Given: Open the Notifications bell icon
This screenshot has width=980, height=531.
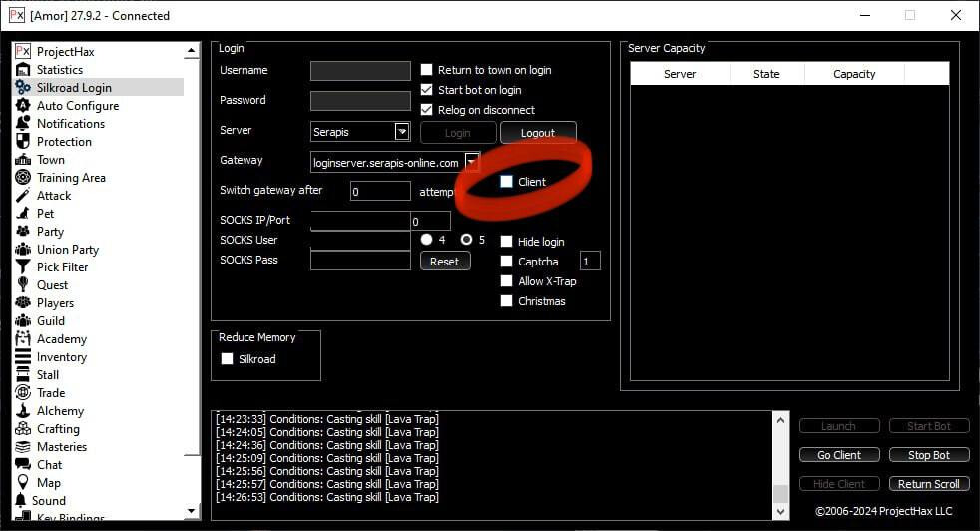Looking at the screenshot, I should coord(23,124).
